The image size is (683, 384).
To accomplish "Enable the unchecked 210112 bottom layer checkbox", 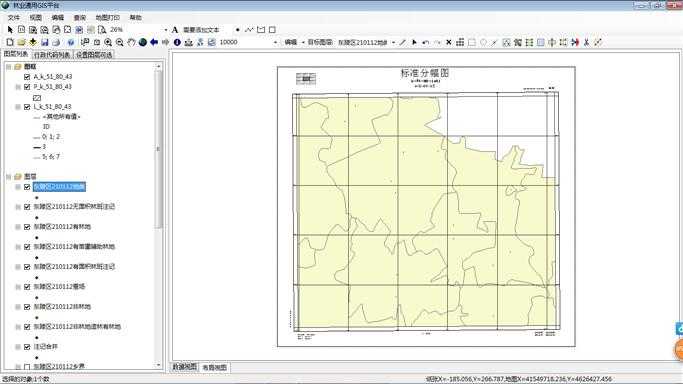I will pos(27,367).
